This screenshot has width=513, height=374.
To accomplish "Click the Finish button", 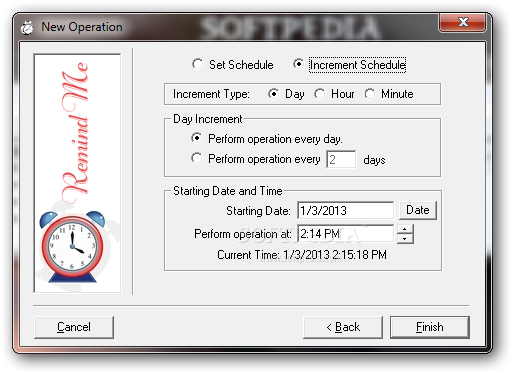I will point(430,327).
